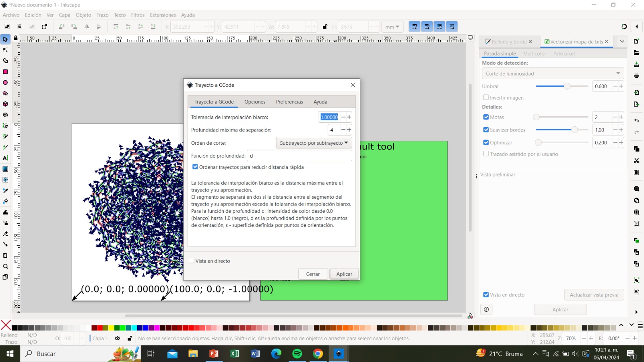The width and height of the screenshot is (644, 362).
Task: Toggle the width-height lock icon
Action: (x=325, y=27)
